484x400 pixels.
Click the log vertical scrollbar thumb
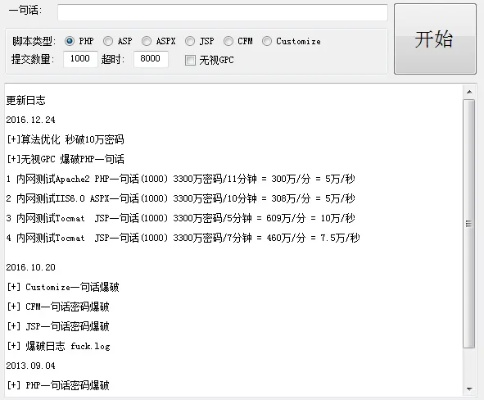click(469, 223)
